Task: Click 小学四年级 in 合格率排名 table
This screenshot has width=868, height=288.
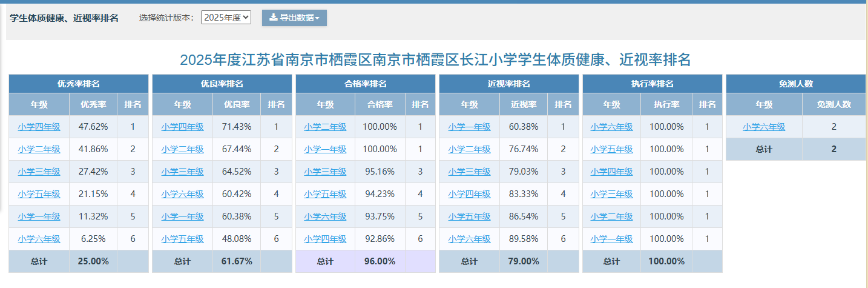Action: click(326, 239)
